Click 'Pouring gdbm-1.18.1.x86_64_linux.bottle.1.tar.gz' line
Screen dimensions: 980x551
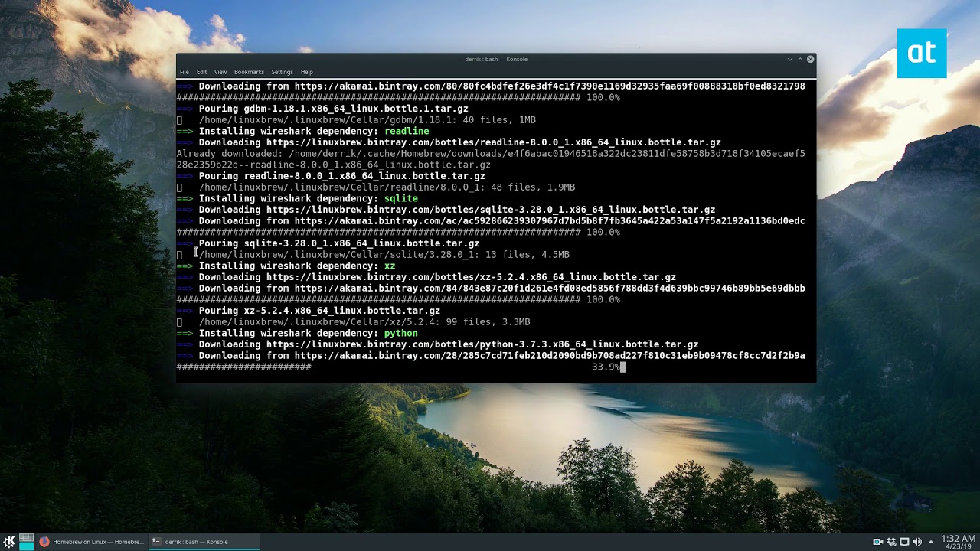(x=333, y=109)
